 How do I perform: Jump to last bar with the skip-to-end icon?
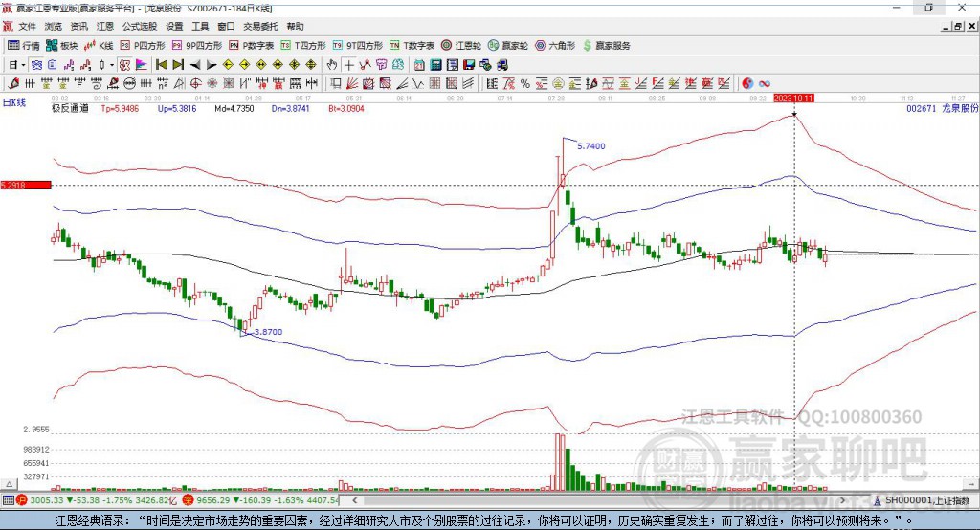pos(178,65)
